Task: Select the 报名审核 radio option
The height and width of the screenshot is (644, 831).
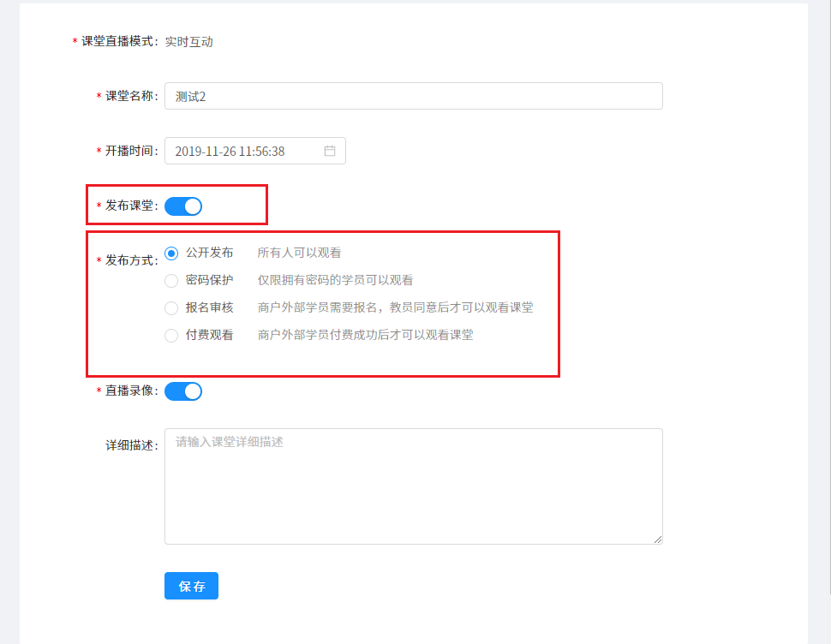Action: (171, 307)
